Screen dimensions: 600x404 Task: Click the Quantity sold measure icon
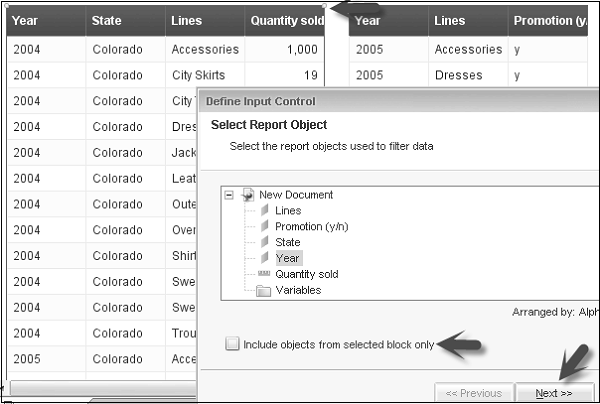coord(265,274)
